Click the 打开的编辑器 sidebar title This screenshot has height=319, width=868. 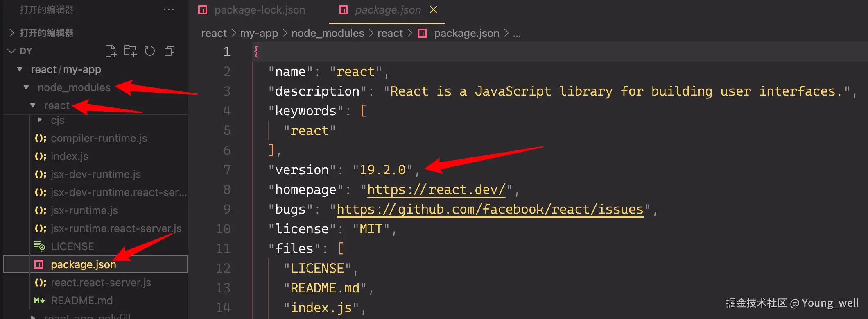(46, 9)
